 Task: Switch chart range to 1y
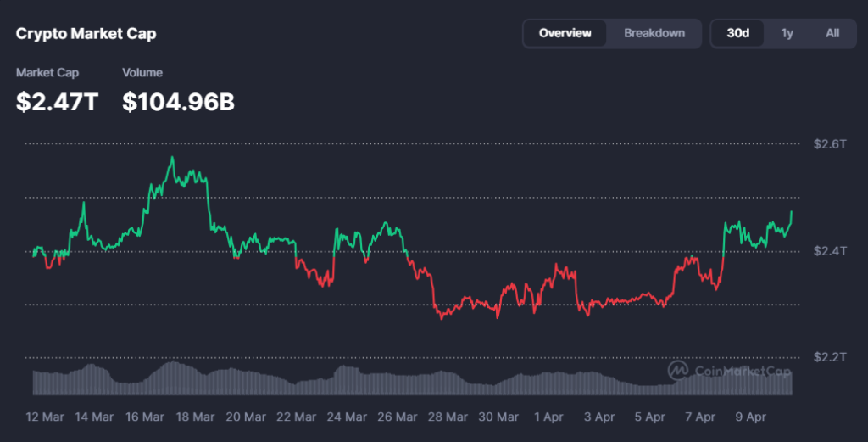pos(787,33)
